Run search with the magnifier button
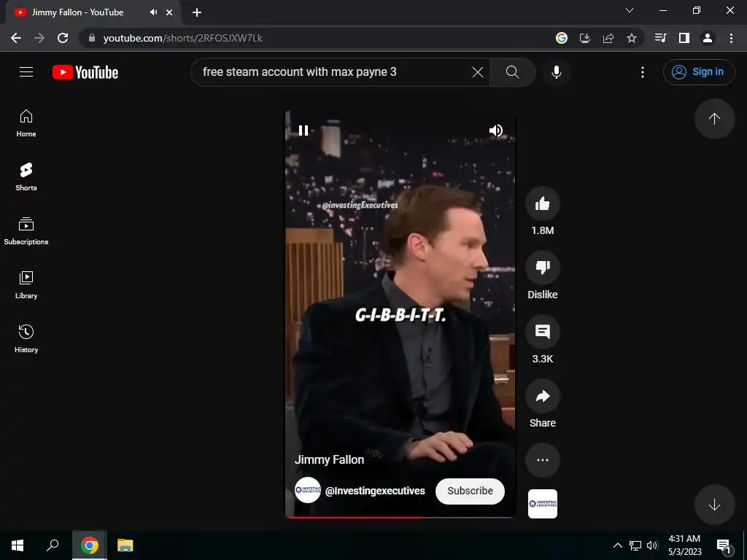The width and height of the screenshot is (747, 560). (x=513, y=72)
